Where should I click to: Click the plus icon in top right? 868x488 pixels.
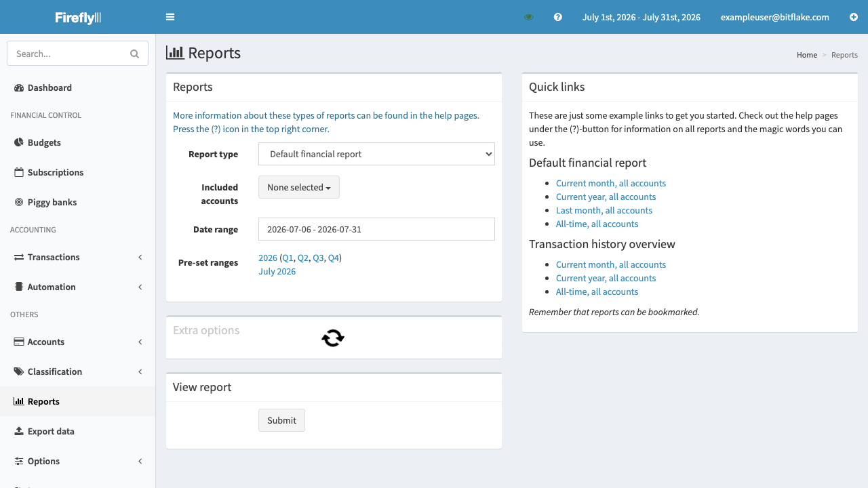point(854,17)
